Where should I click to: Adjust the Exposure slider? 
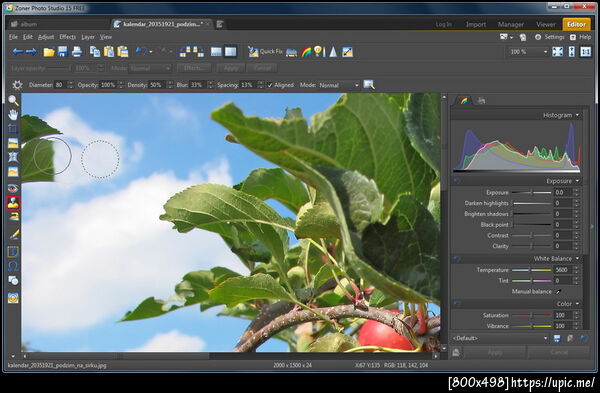(531, 192)
